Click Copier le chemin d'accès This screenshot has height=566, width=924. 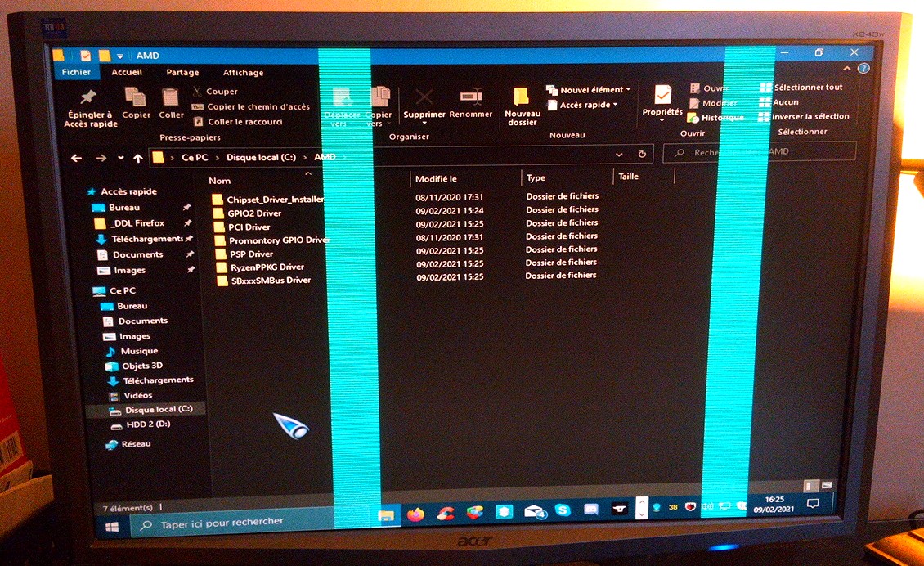(x=250, y=106)
